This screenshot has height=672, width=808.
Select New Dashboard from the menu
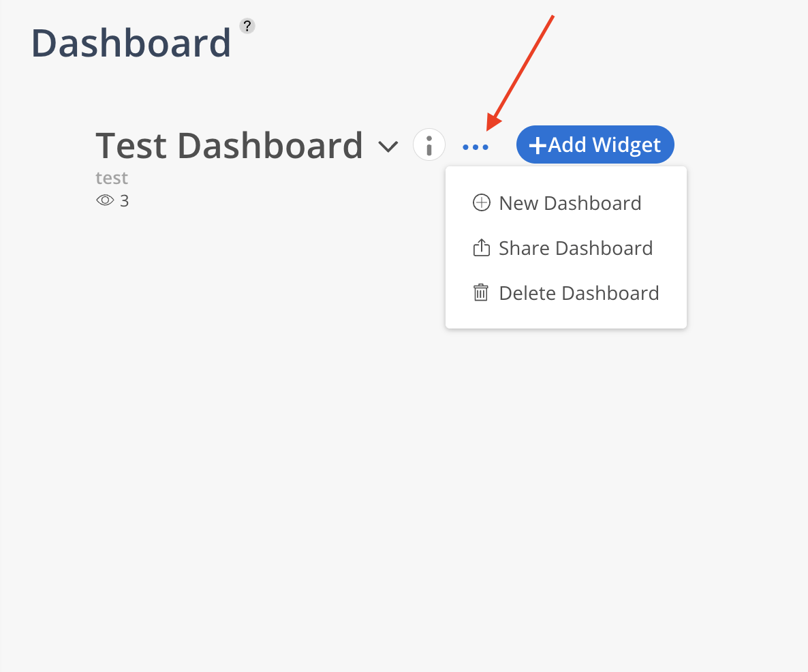(x=570, y=203)
